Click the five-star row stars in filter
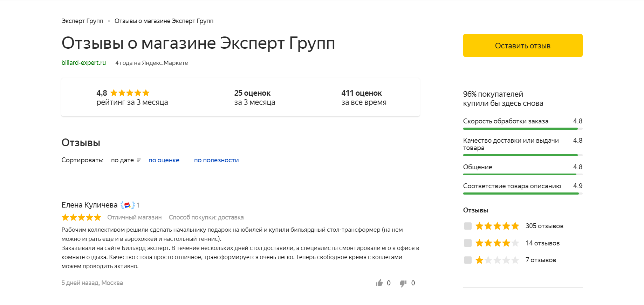 497,226
